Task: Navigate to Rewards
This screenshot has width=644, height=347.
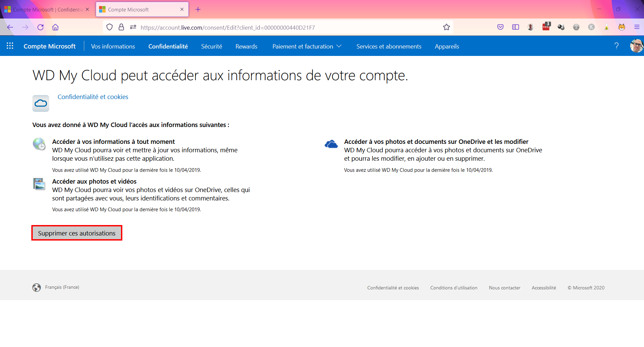Action: click(246, 46)
